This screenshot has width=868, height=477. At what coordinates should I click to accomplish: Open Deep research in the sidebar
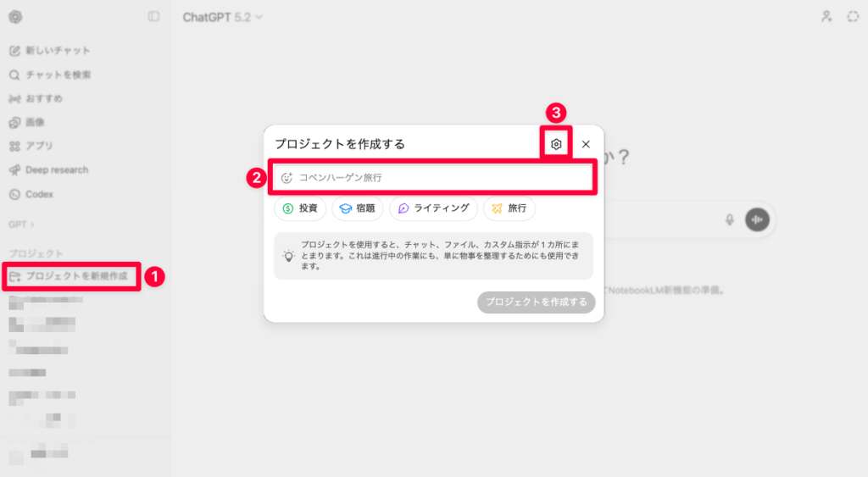[48, 170]
